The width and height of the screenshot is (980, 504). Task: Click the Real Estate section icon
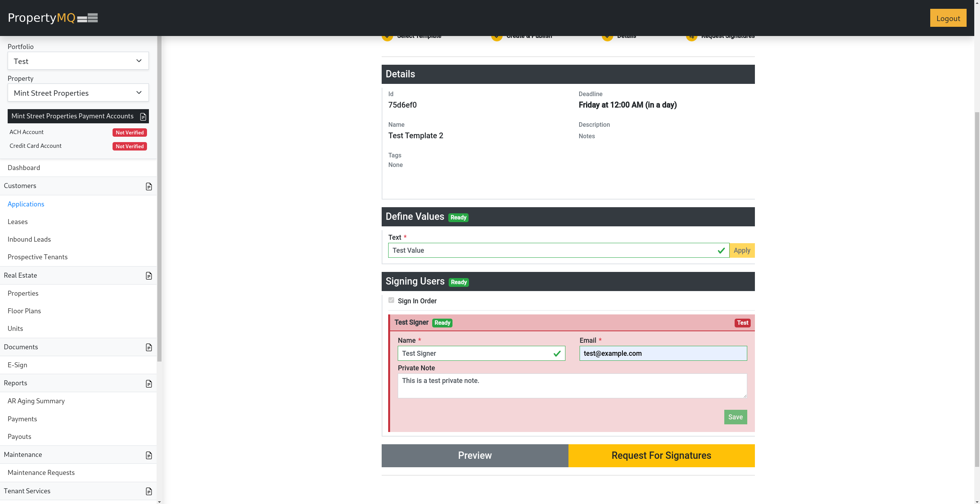coord(149,276)
